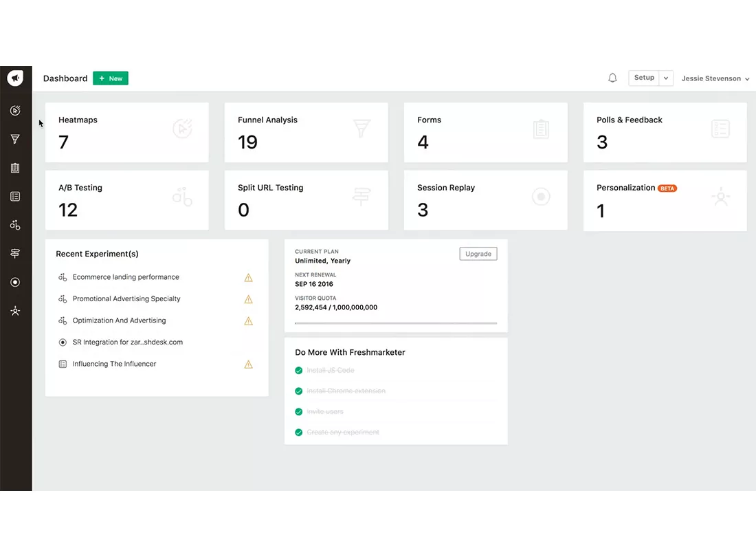This screenshot has width=756, height=557.
Task: Toggle the Install JS Code checkmark
Action: [x=298, y=371]
